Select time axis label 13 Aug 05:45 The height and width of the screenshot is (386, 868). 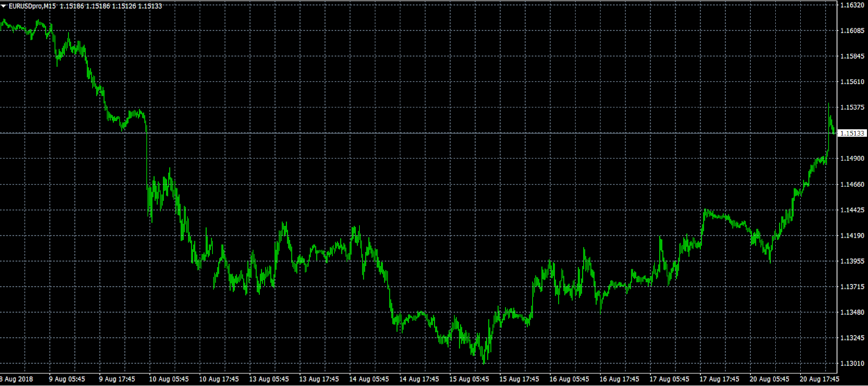pyautogui.click(x=269, y=379)
